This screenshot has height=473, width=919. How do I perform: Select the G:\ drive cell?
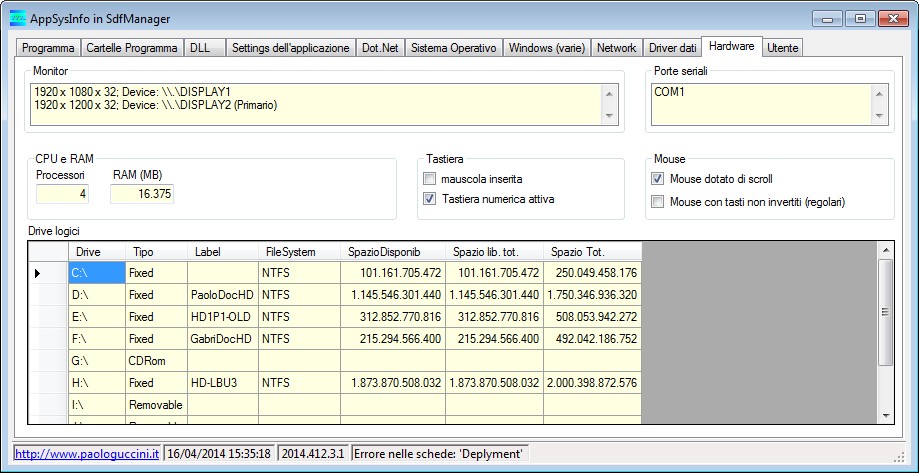(97, 361)
